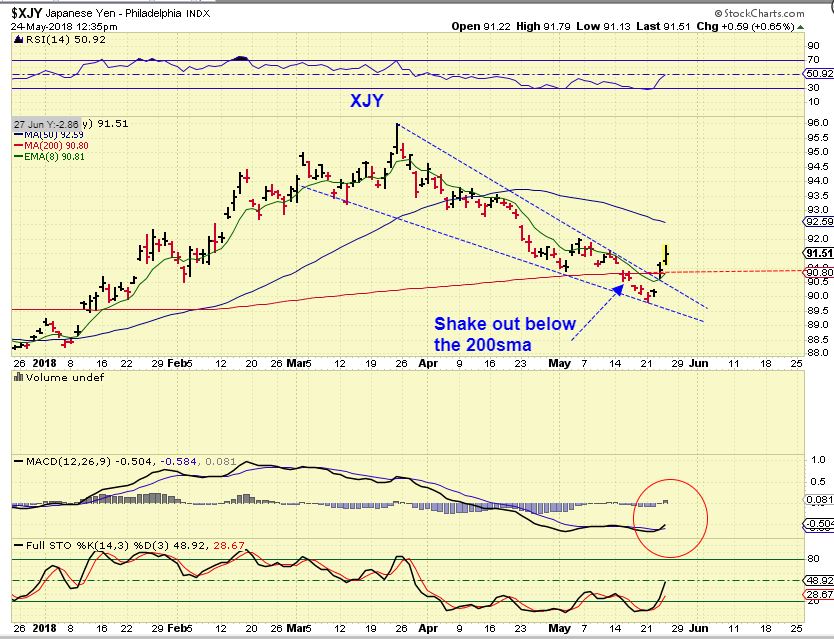
Task: Click 2018 on the bottom date axis
Action: click(x=44, y=628)
